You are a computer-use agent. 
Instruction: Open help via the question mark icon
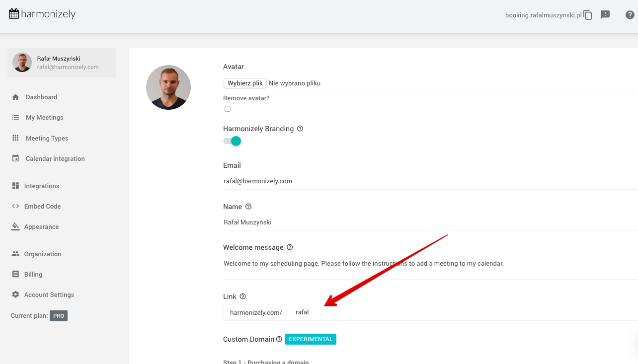coord(630,15)
